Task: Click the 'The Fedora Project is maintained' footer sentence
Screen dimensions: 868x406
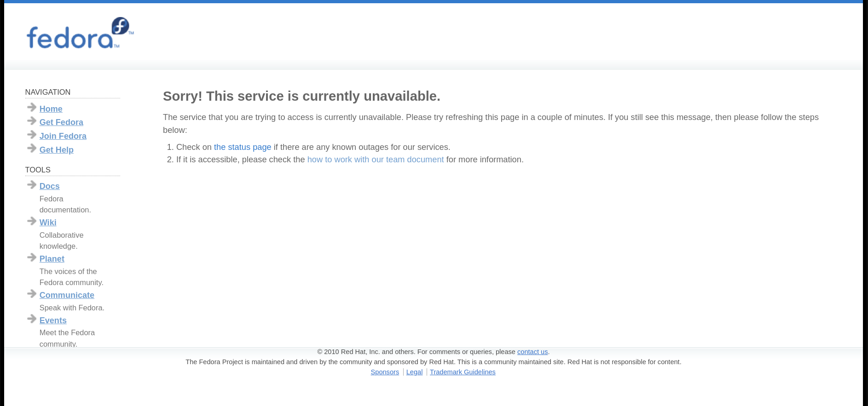Action: (434, 362)
